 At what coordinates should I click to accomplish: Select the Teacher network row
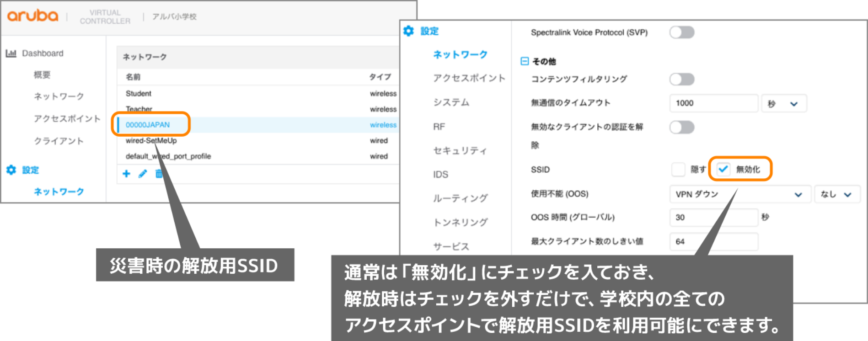click(x=258, y=109)
